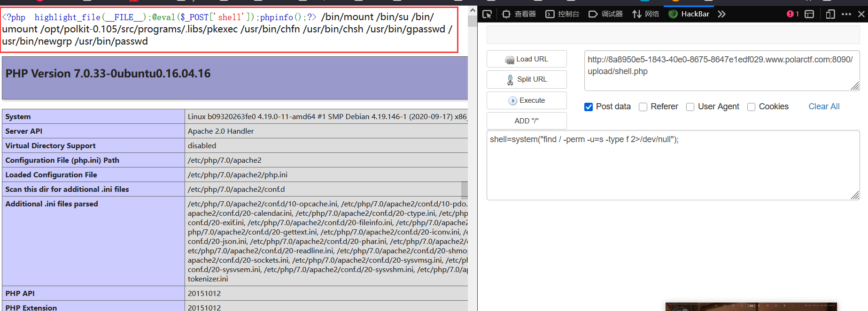Open devtools three-dot options menu

[846, 14]
